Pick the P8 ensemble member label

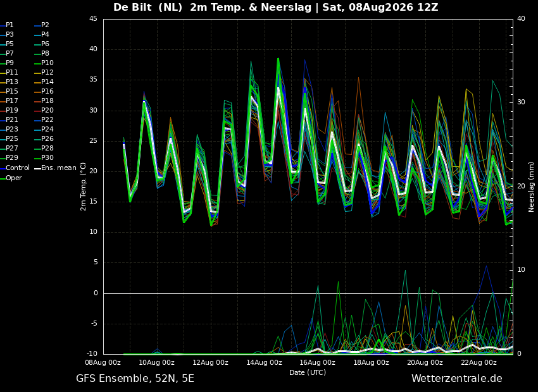click(x=42, y=54)
